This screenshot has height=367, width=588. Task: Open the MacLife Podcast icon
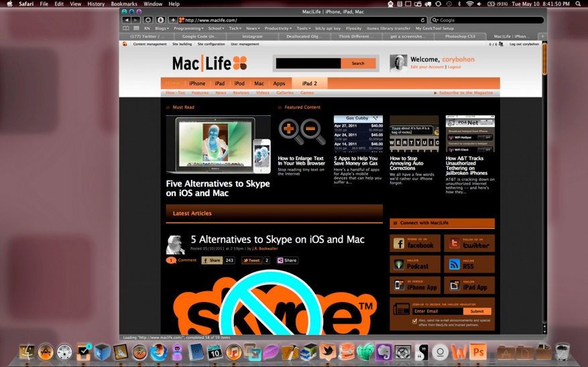point(399,265)
